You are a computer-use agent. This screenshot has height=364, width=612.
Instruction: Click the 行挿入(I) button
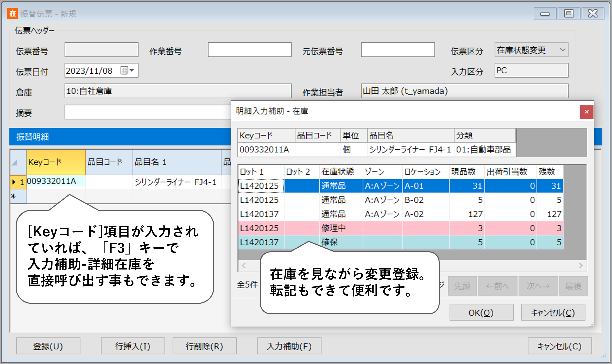point(133,346)
